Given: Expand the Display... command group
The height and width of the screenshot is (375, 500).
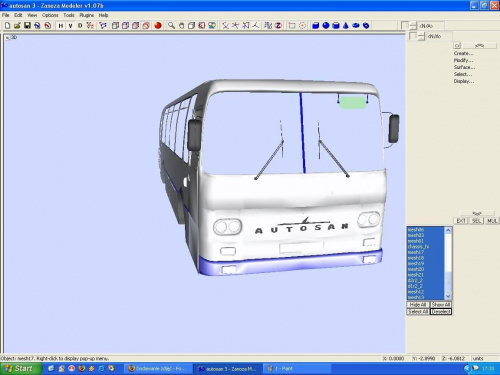Looking at the screenshot, I should (x=464, y=81).
